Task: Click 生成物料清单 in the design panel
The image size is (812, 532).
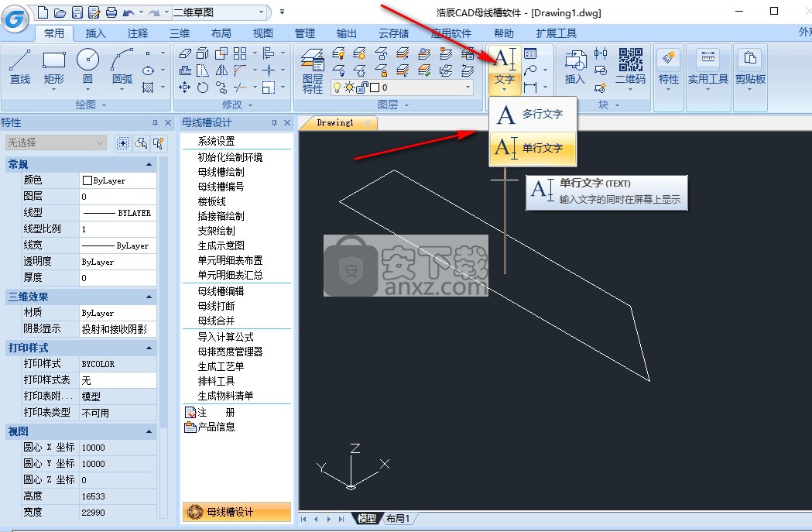Action: pyautogui.click(x=225, y=396)
